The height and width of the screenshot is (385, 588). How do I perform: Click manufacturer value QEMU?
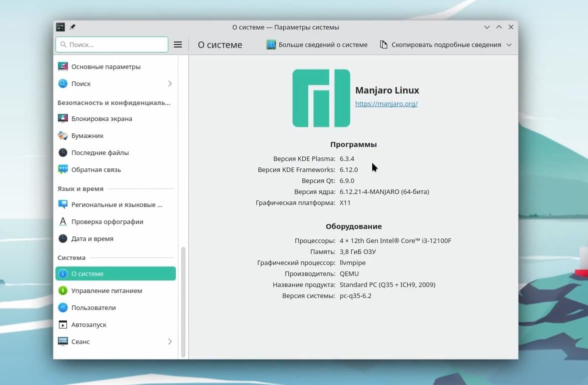tap(349, 273)
